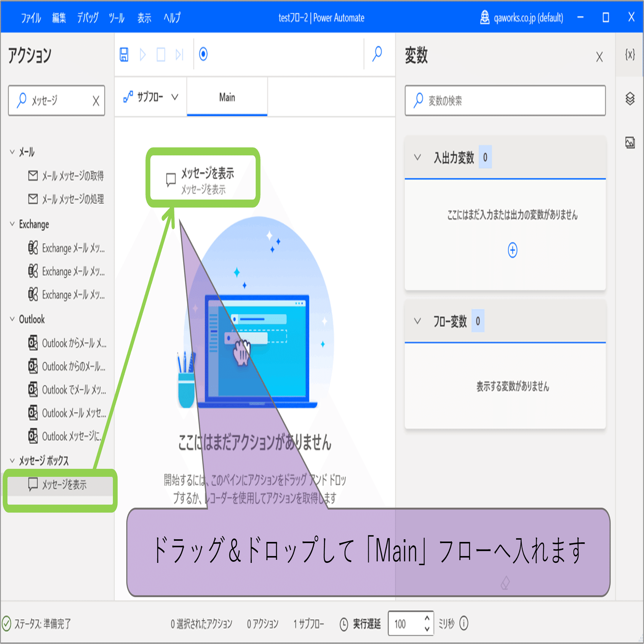Screen dimensions: 644x644
Task: Select the Outlook でメール action
Action: [x=67, y=389]
